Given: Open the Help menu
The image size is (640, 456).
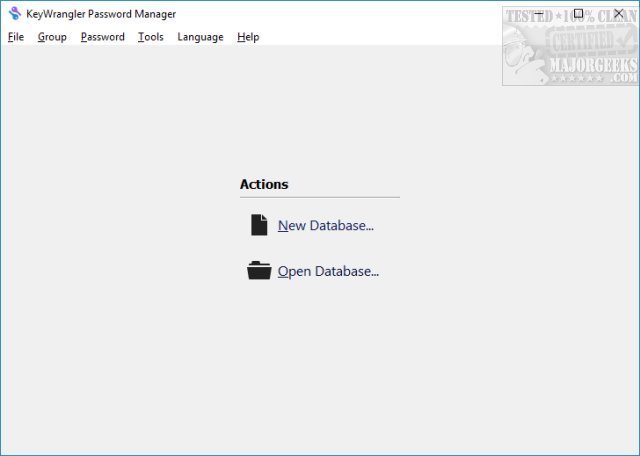Looking at the screenshot, I should click(248, 37).
